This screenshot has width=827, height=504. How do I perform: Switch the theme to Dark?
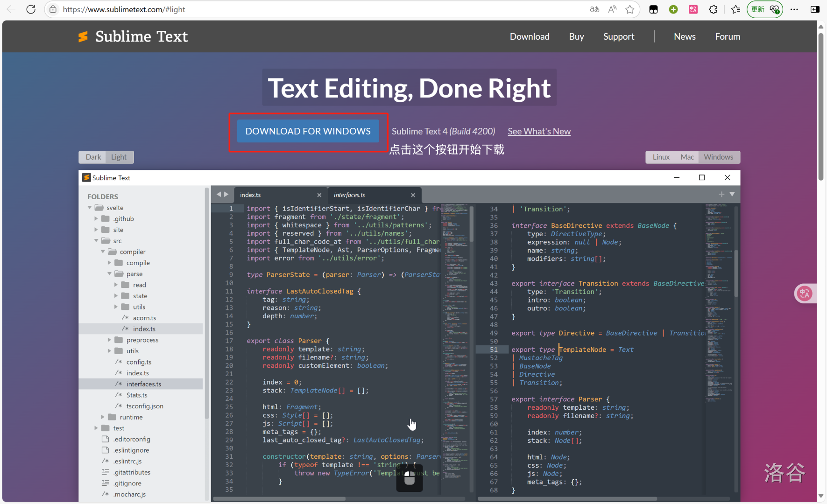pyautogui.click(x=93, y=157)
